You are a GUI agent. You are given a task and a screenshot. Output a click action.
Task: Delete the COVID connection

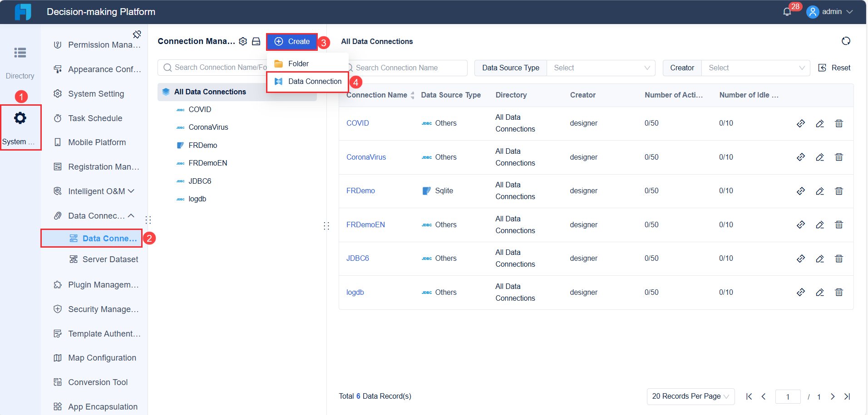tap(839, 123)
